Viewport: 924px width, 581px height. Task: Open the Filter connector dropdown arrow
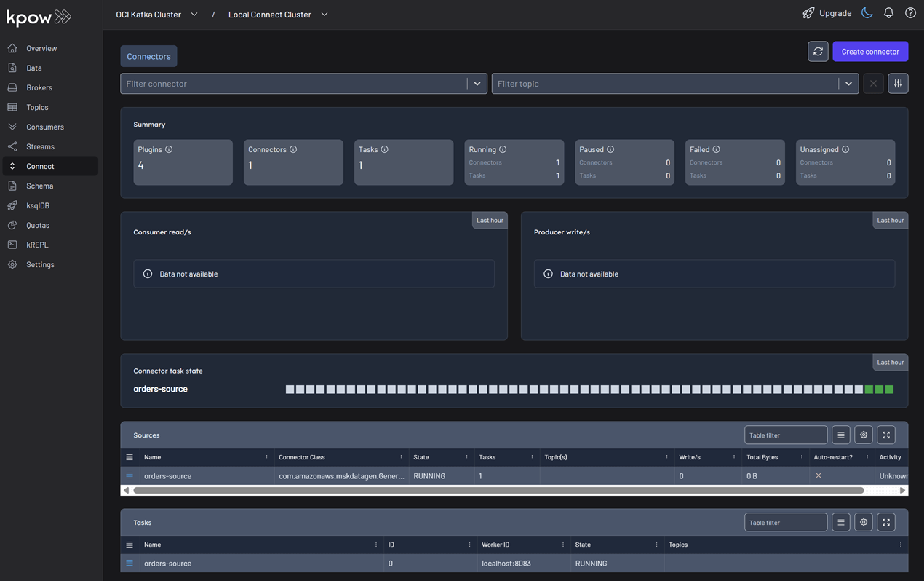point(477,84)
